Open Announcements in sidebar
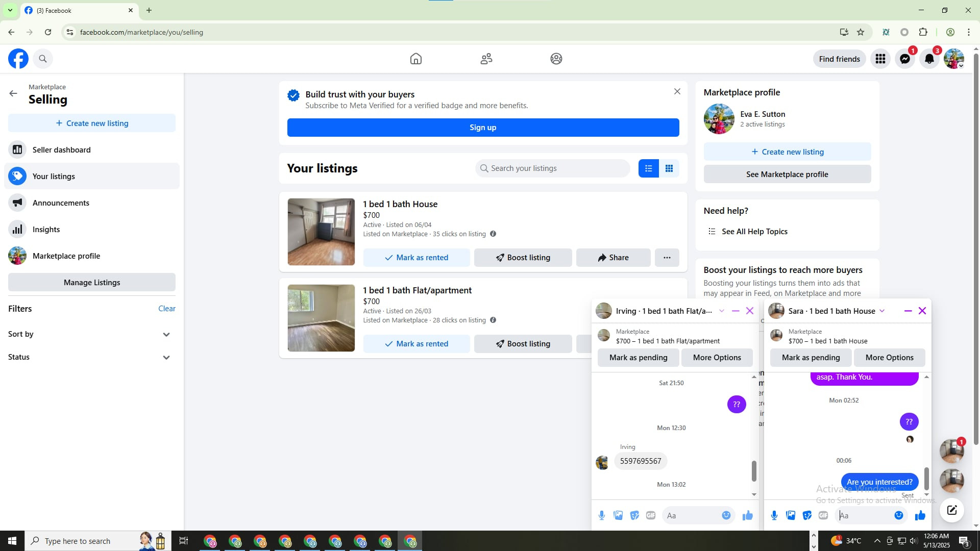Viewport: 980px width, 551px height. (92, 203)
